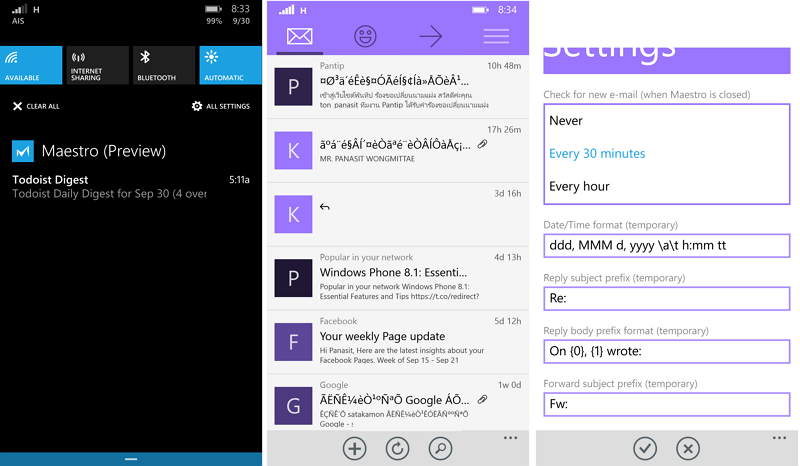Tap the signal strength icon in action center
Screen dimensions: 800x466
[19, 9]
